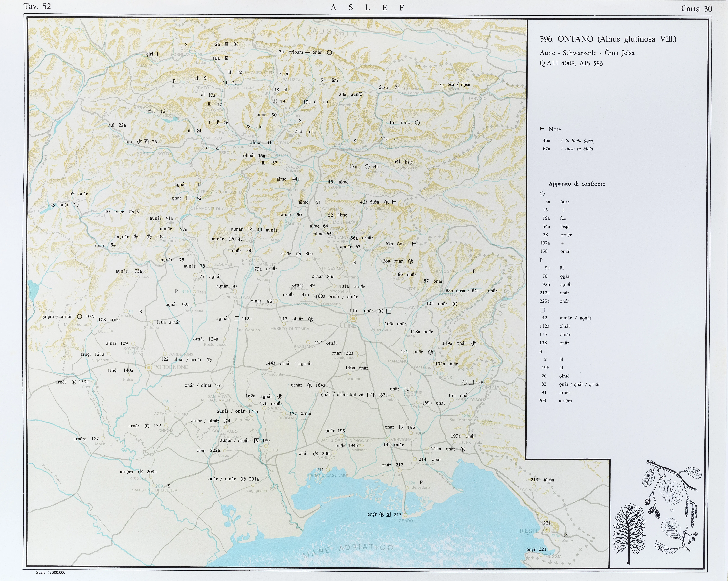Click the boxed S symbol next to 189
Screen dimensions: 728x581
point(257,441)
